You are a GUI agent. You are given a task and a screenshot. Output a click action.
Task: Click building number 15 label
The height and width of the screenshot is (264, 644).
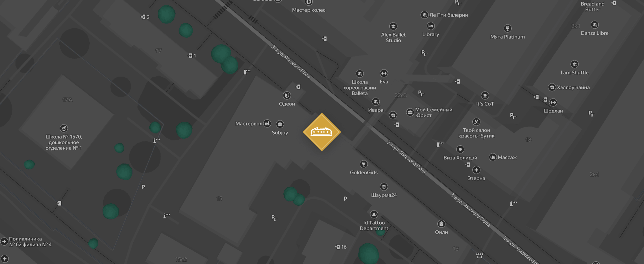[219, 198]
